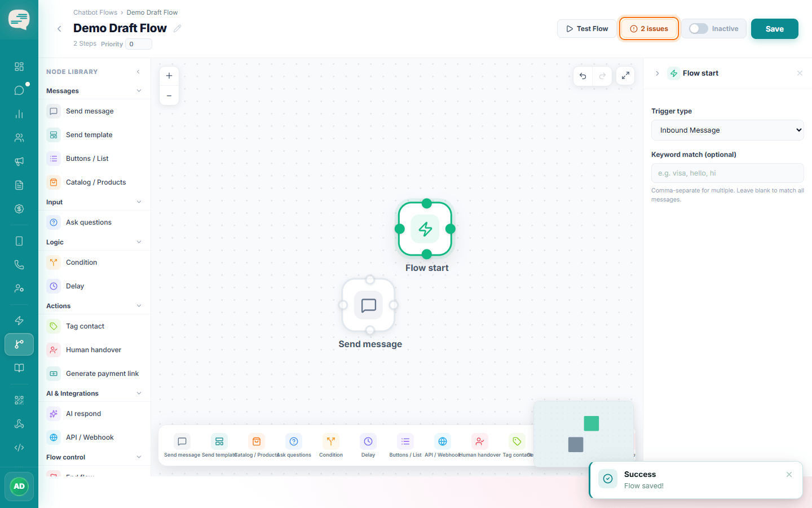Viewport: 812px width, 508px height.
Task: Open the phone calls sidebar icon
Action: click(19, 265)
